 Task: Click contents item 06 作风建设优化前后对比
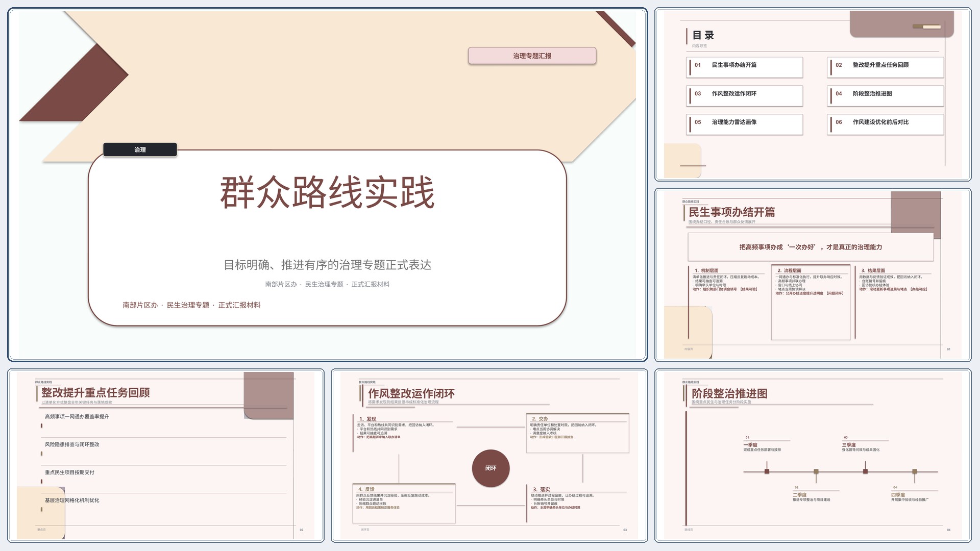tap(886, 124)
